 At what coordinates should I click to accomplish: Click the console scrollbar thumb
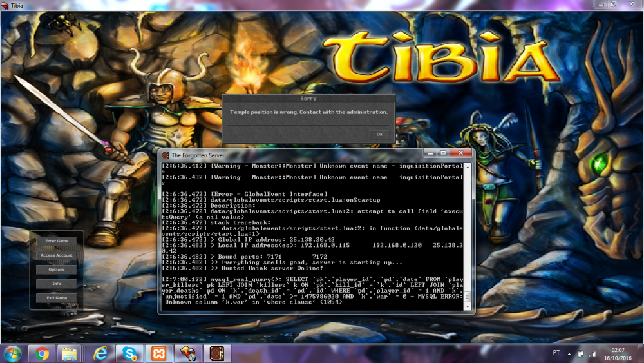tap(468, 297)
